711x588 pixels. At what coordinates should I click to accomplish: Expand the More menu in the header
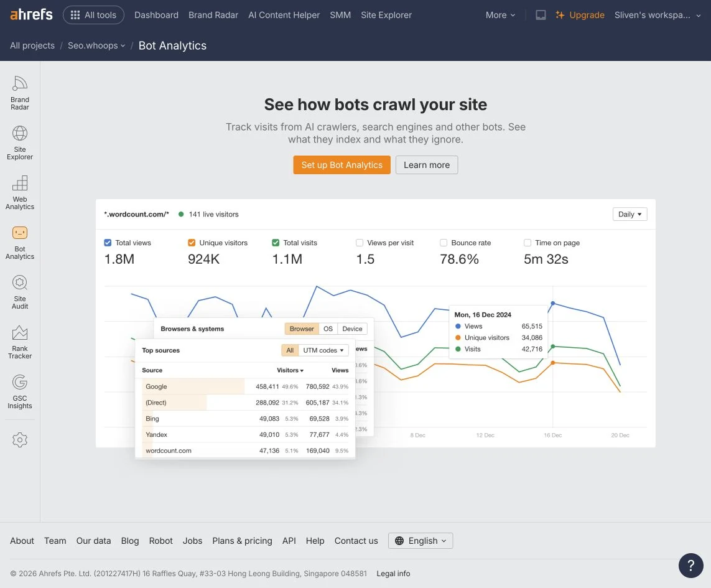point(500,15)
